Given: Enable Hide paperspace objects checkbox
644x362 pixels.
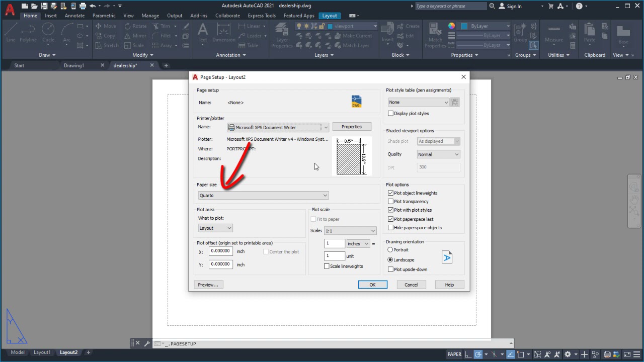Looking at the screenshot, I should tap(390, 228).
